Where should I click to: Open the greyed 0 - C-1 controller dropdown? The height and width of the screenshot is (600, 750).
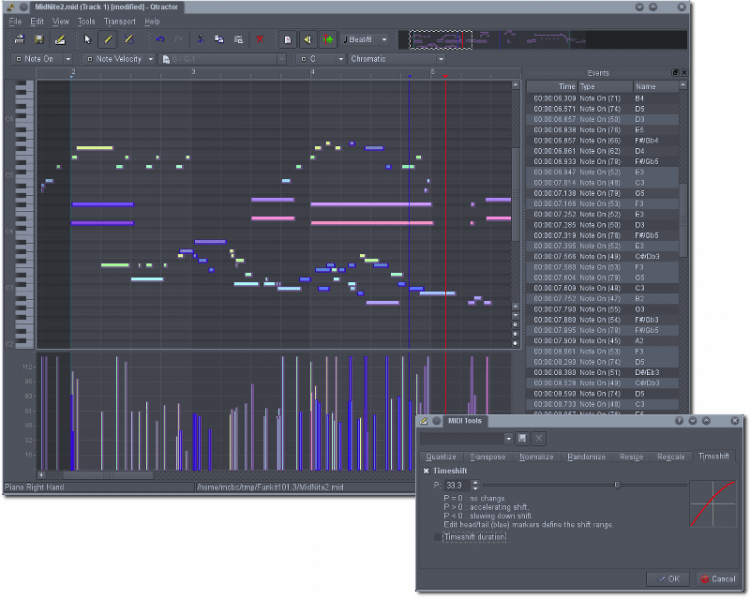point(222,59)
